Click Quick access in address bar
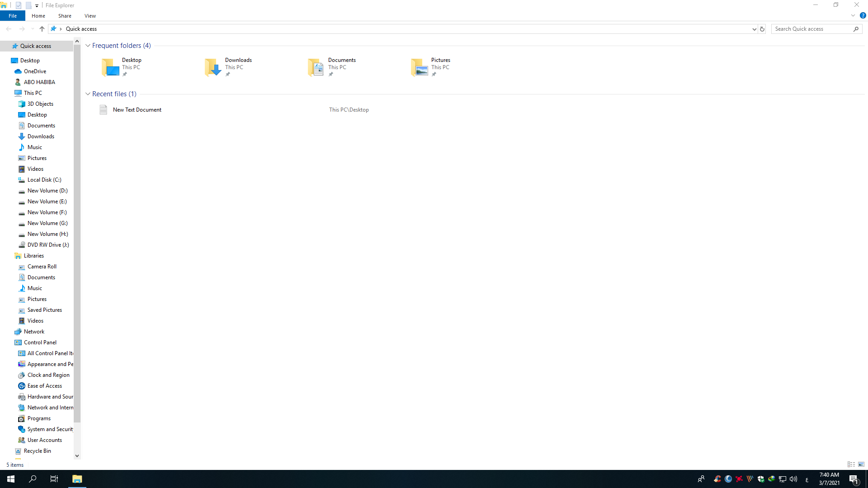 [x=81, y=29]
